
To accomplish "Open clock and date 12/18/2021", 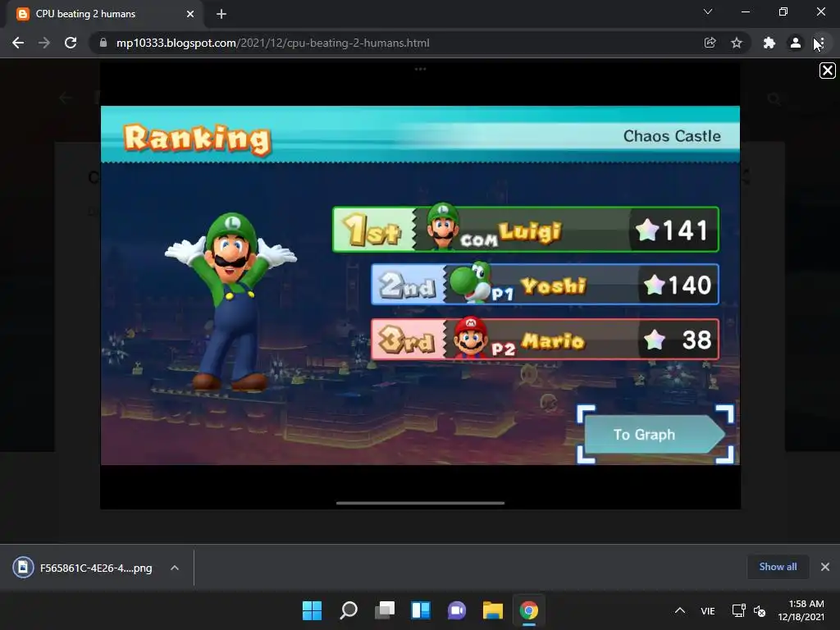I will (801, 610).
